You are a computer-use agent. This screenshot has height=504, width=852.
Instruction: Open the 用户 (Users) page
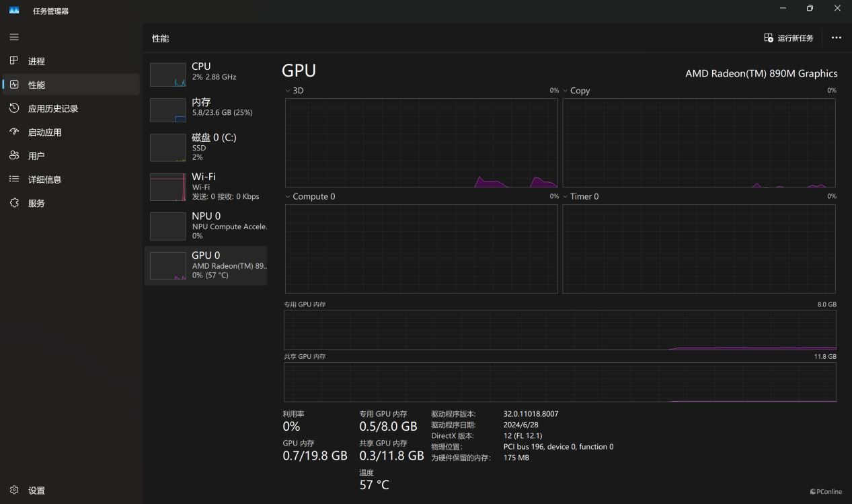(71, 155)
